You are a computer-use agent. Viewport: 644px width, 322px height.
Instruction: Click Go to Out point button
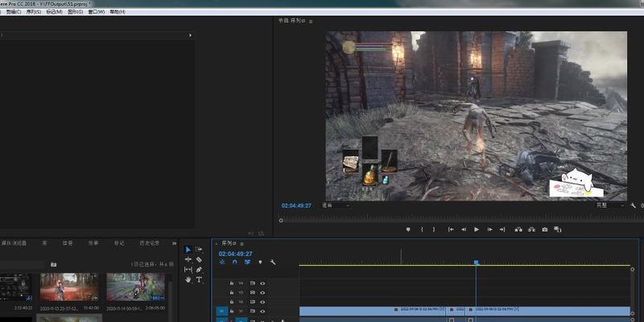[x=502, y=229]
